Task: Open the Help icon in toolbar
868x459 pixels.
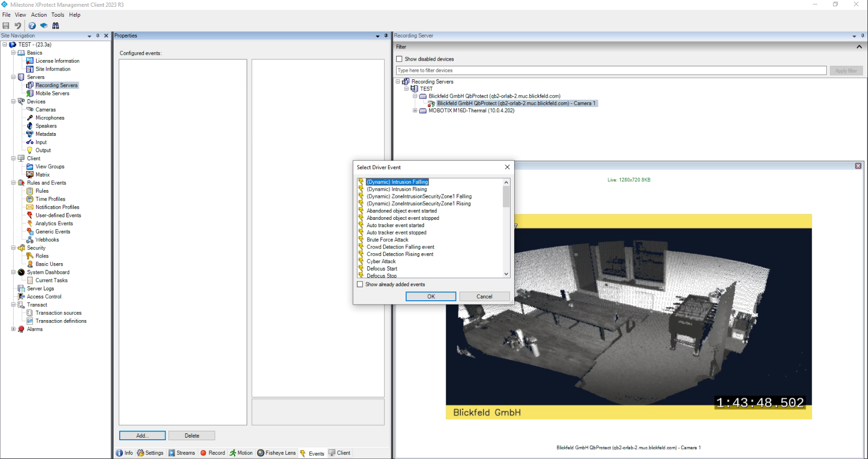Action: (32, 26)
